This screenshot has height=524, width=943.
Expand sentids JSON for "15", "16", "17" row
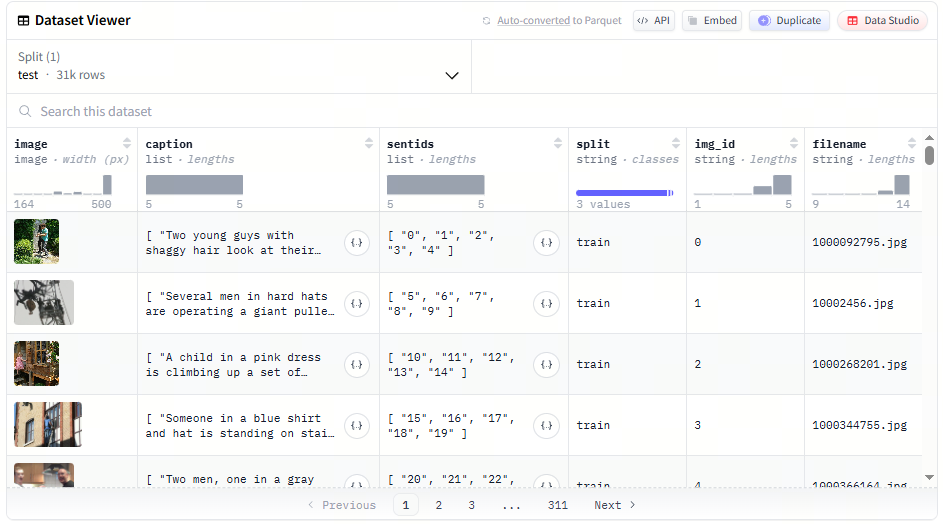(546, 426)
